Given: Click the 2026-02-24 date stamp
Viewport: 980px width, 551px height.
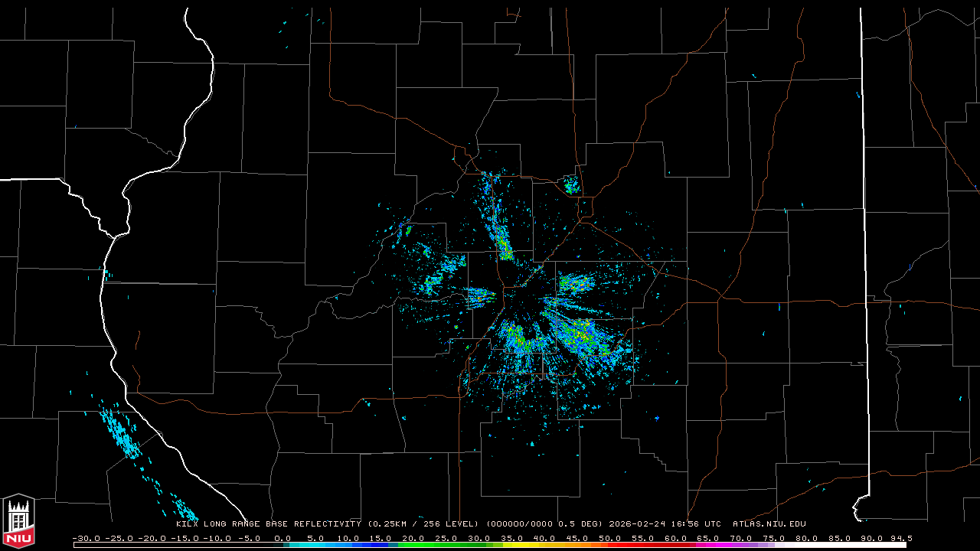Looking at the screenshot, I should pyautogui.click(x=637, y=524).
